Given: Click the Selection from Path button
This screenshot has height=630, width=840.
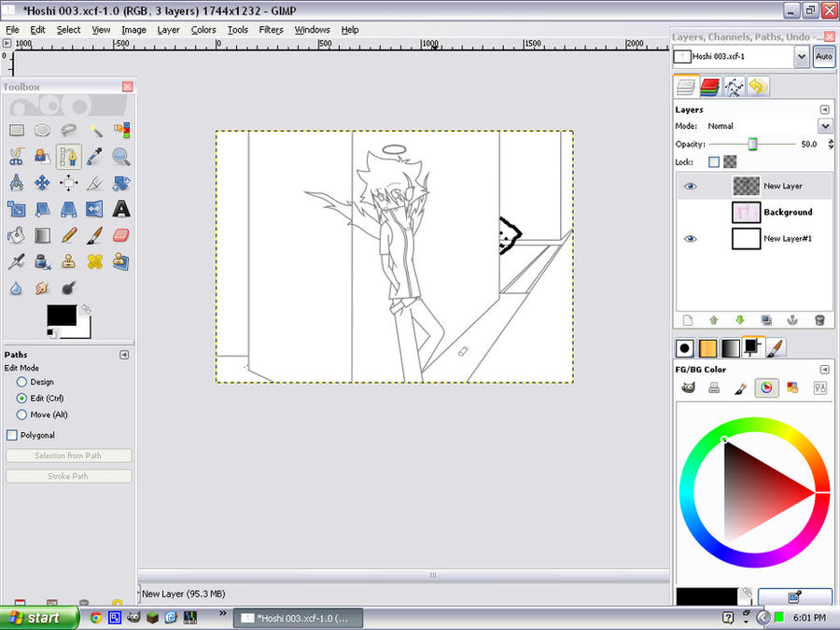Looking at the screenshot, I should click(68, 455).
